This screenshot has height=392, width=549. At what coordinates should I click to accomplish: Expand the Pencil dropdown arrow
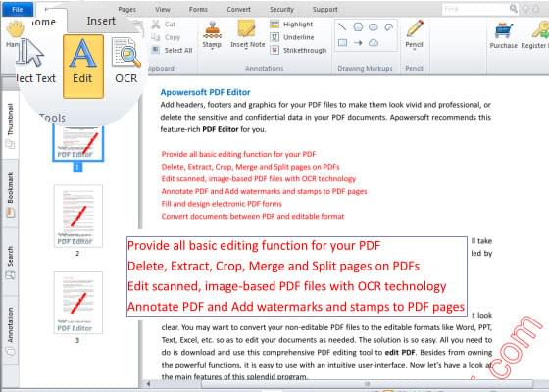point(414,50)
